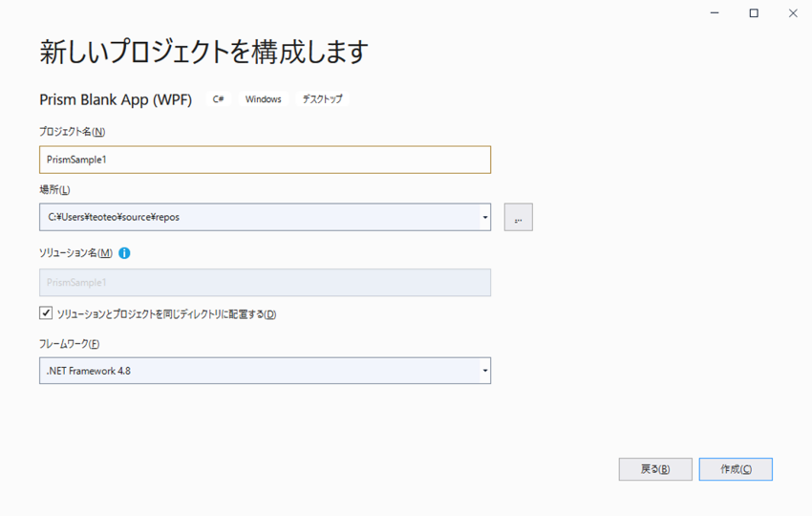The width and height of the screenshot is (812, 516).
Task: Click the Windows platform tag
Action: click(x=263, y=99)
